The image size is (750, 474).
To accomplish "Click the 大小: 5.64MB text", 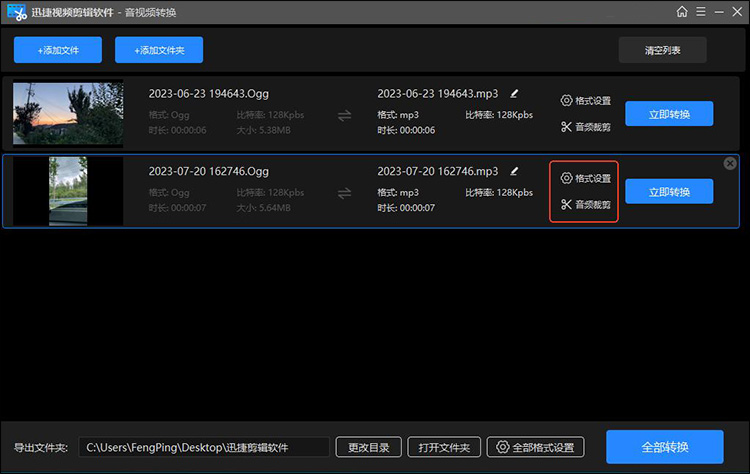I will (x=264, y=208).
